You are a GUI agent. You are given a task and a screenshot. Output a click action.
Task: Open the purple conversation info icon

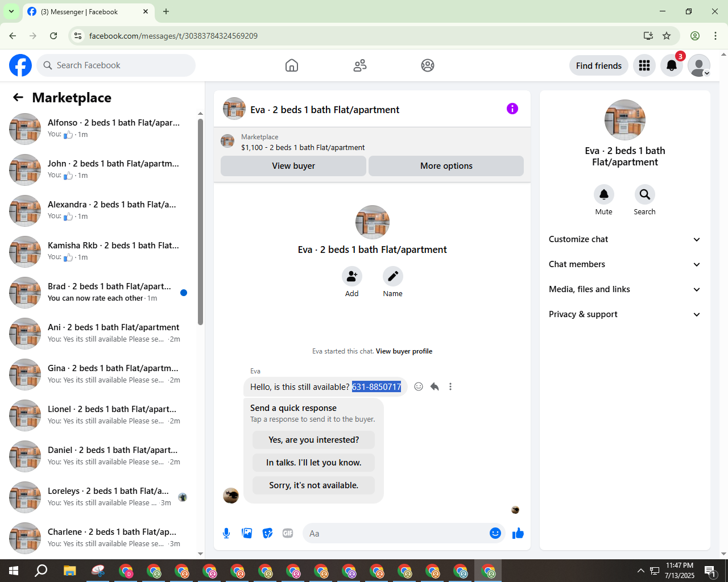pos(512,109)
